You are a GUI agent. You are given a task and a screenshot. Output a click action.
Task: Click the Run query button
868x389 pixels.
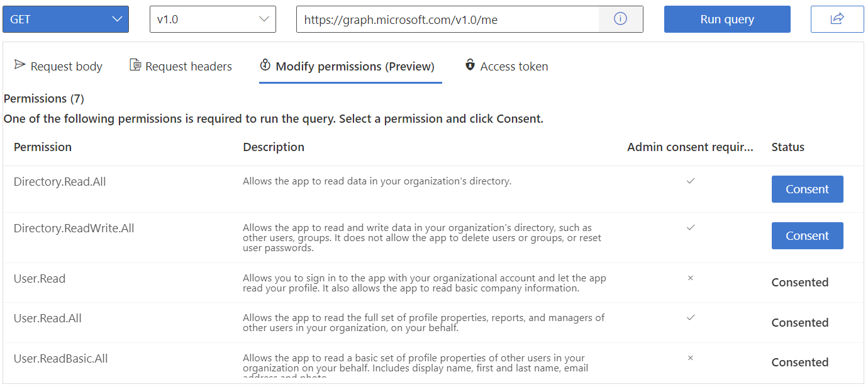(726, 19)
